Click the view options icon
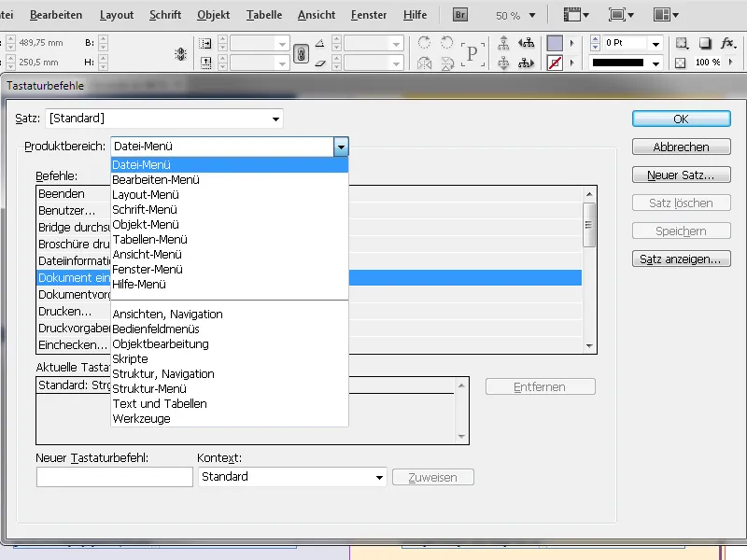Image resolution: width=747 pixels, height=560 pixels. 572,15
